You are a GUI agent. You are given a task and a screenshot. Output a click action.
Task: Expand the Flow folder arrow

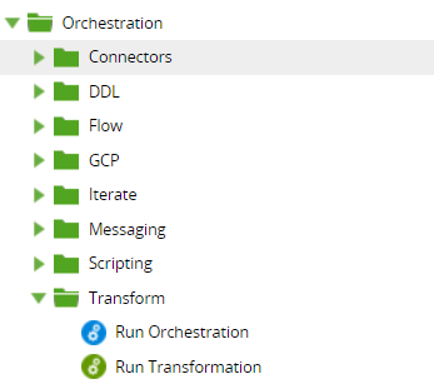(39, 126)
